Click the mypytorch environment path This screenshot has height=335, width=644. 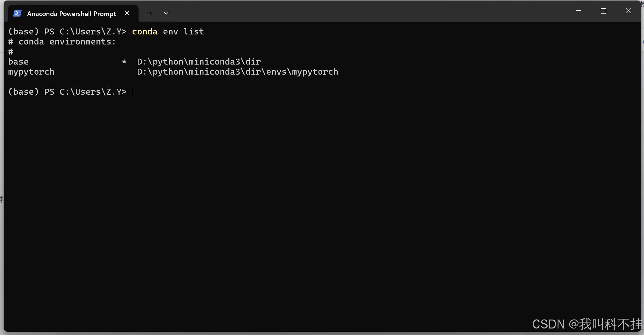pos(237,72)
